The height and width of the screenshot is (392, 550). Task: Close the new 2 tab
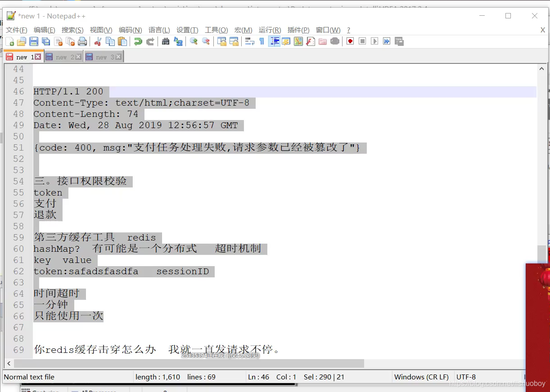coord(78,57)
